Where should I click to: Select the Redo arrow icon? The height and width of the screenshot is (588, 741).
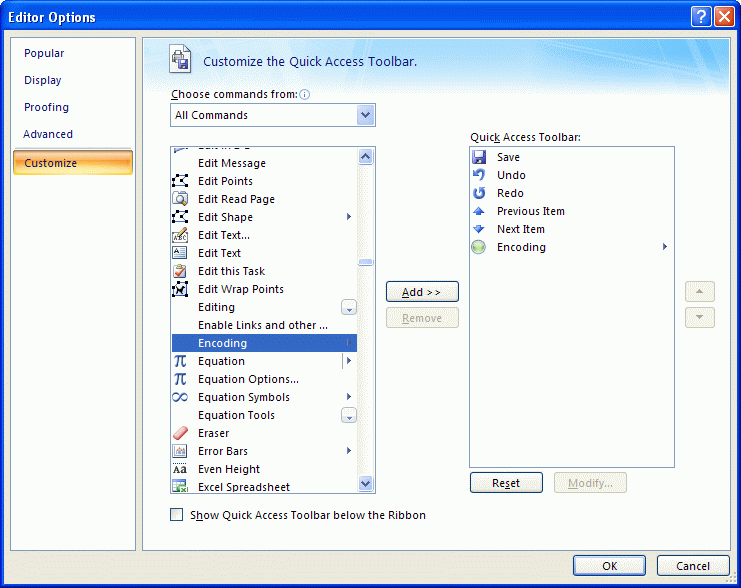coord(479,193)
